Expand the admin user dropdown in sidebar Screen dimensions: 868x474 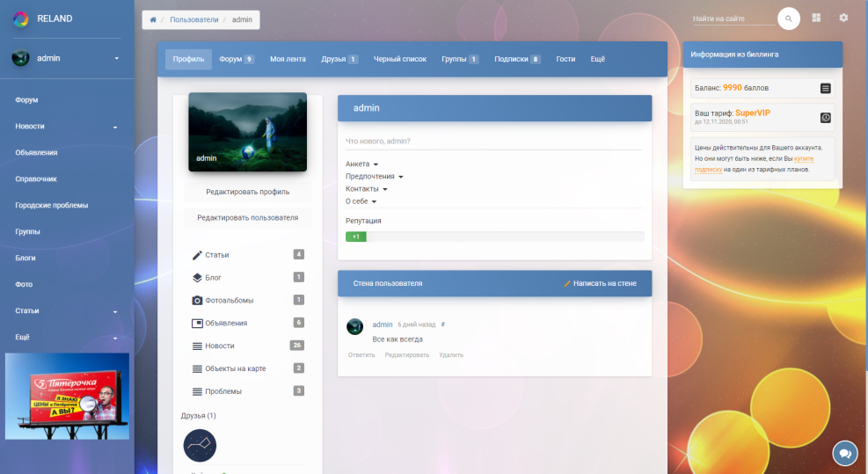[116, 59]
